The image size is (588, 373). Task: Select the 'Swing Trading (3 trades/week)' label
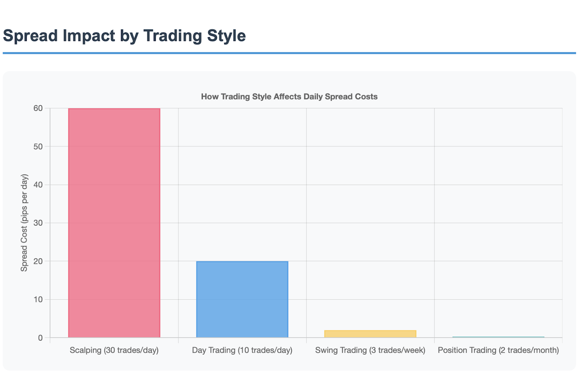pos(370,350)
